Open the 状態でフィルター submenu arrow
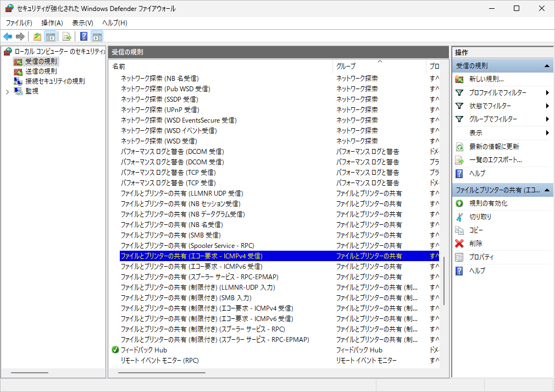The image size is (555, 392). coord(547,106)
